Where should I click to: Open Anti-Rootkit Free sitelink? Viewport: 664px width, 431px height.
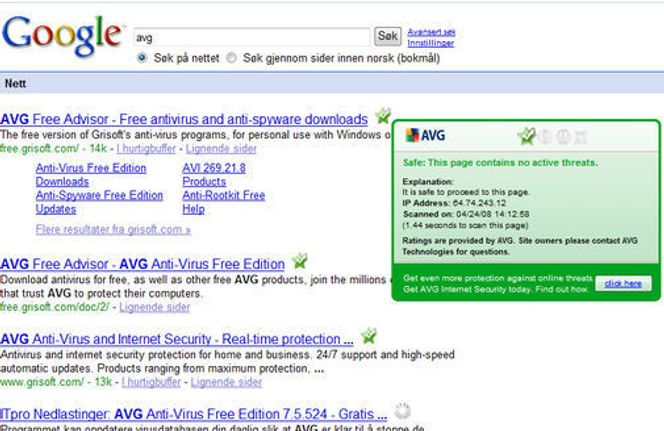(x=224, y=195)
